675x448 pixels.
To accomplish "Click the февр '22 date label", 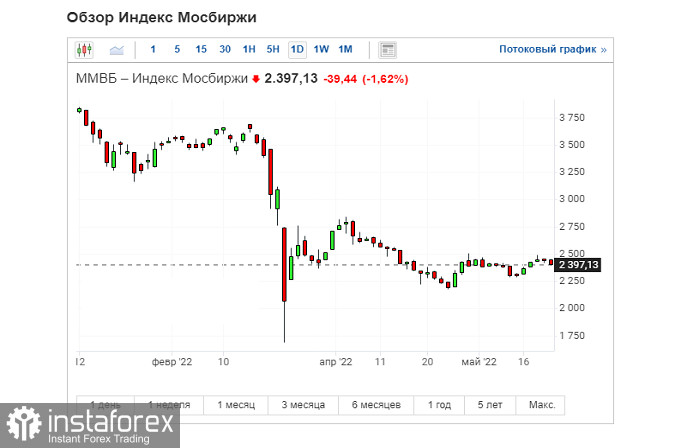I will click(x=172, y=362).
